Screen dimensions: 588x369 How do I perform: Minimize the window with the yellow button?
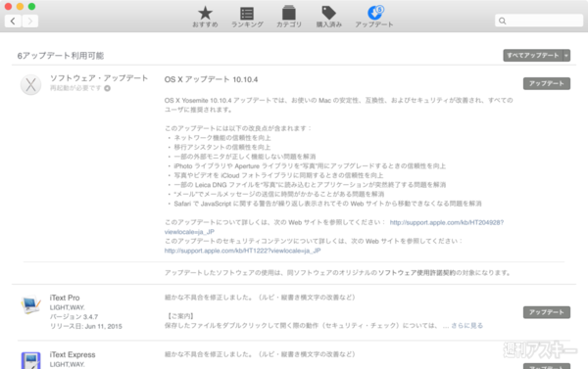click(21, 7)
